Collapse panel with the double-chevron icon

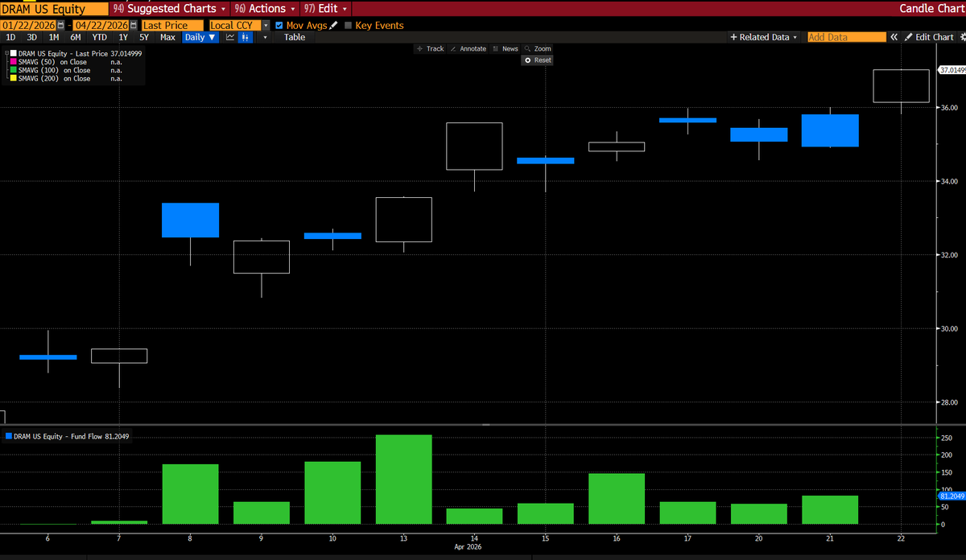[894, 37]
